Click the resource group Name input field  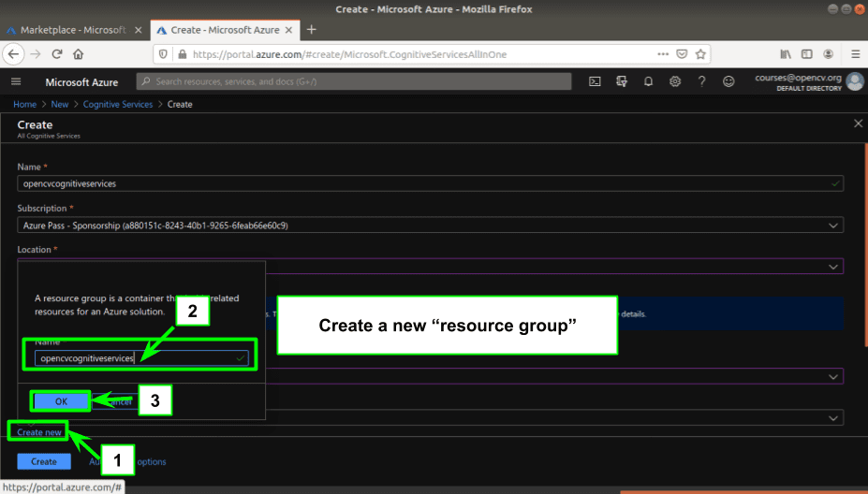point(141,358)
